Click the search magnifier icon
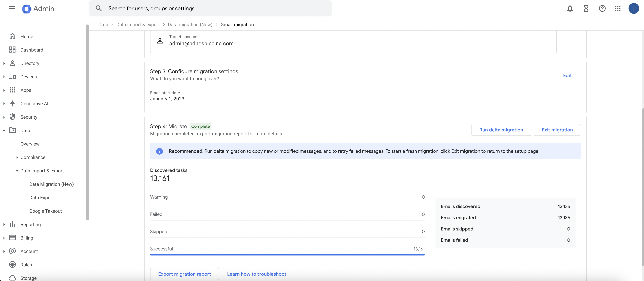 pos(99,8)
